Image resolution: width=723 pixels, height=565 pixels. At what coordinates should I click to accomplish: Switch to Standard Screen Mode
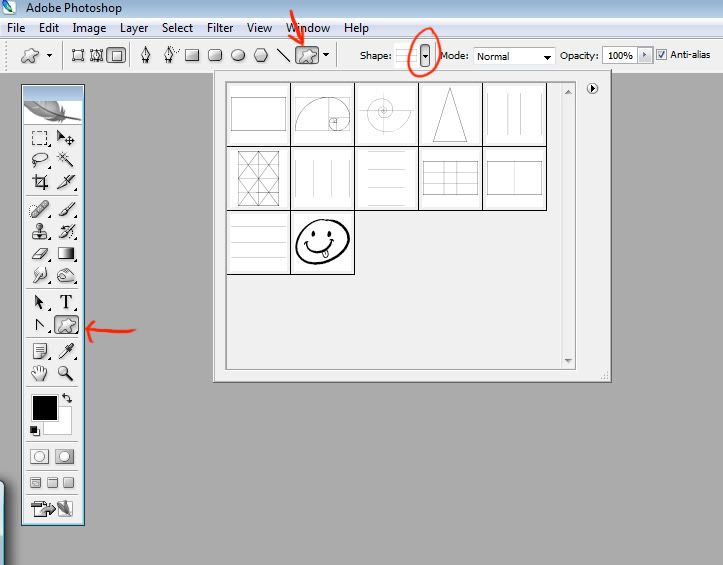pyautogui.click(x=36, y=482)
